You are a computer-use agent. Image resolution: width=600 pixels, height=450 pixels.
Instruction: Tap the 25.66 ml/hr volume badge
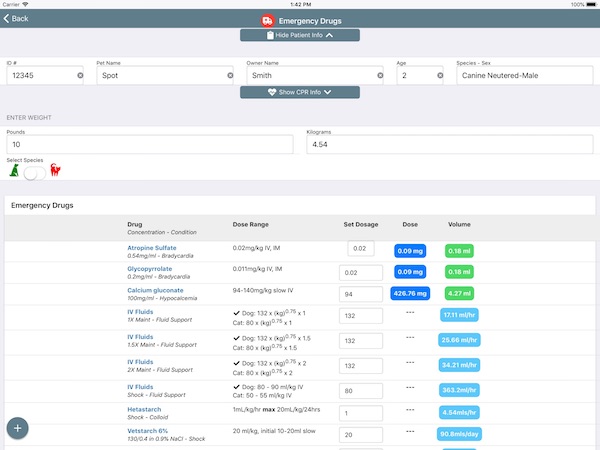459,340
